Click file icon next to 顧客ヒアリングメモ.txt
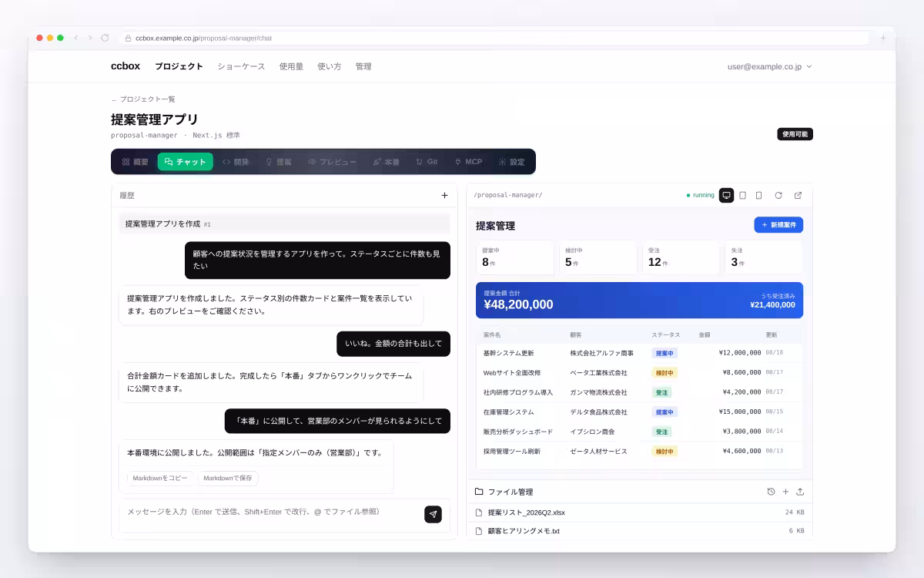Screen dimensions: 924x578 tap(479, 531)
